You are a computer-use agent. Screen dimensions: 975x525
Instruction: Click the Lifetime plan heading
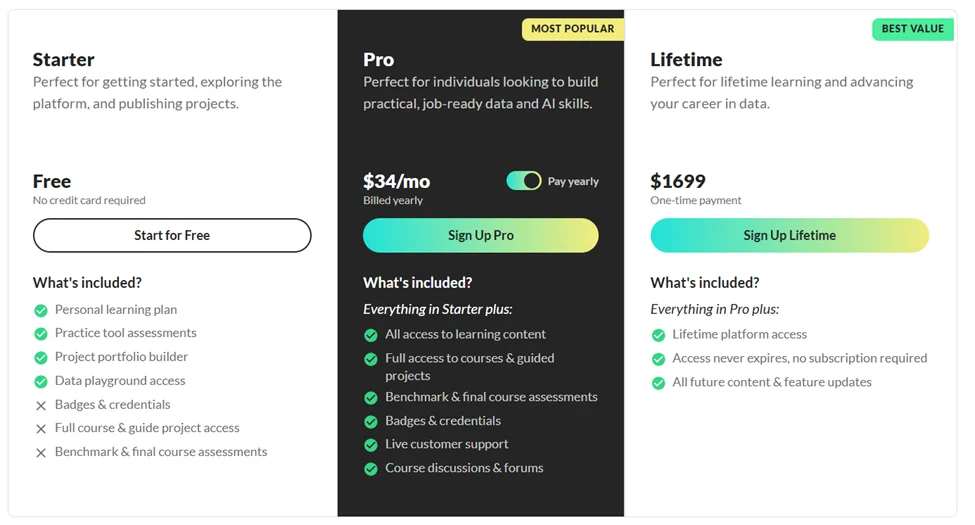point(686,60)
